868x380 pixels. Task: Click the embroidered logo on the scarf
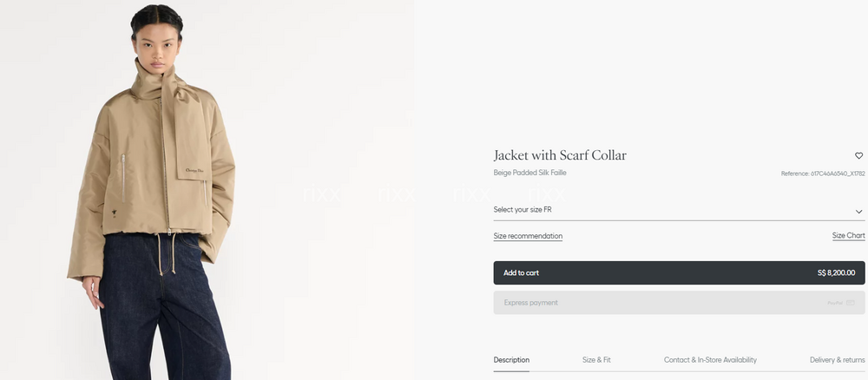pyautogui.click(x=192, y=168)
